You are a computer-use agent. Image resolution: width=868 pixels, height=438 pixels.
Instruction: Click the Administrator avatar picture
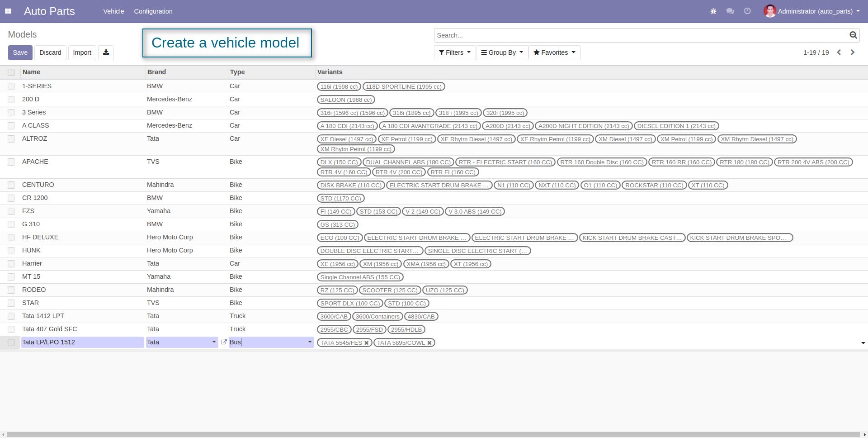coord(770,11)
